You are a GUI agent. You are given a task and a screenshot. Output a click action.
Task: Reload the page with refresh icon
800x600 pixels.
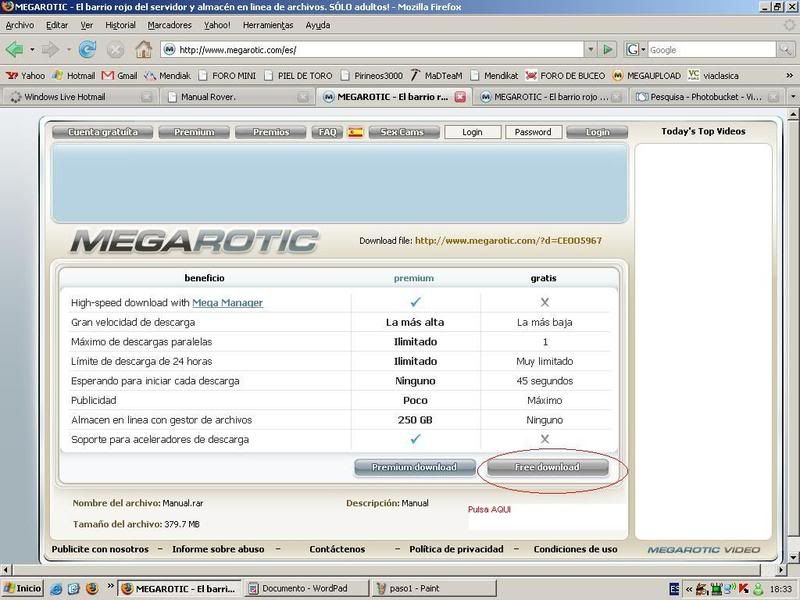click(x=88, y=49)
